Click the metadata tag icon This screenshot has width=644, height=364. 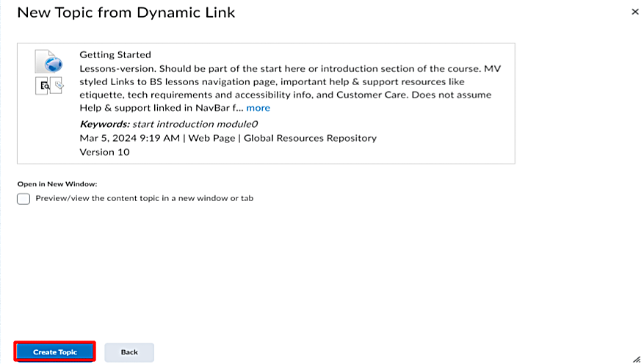57,85
